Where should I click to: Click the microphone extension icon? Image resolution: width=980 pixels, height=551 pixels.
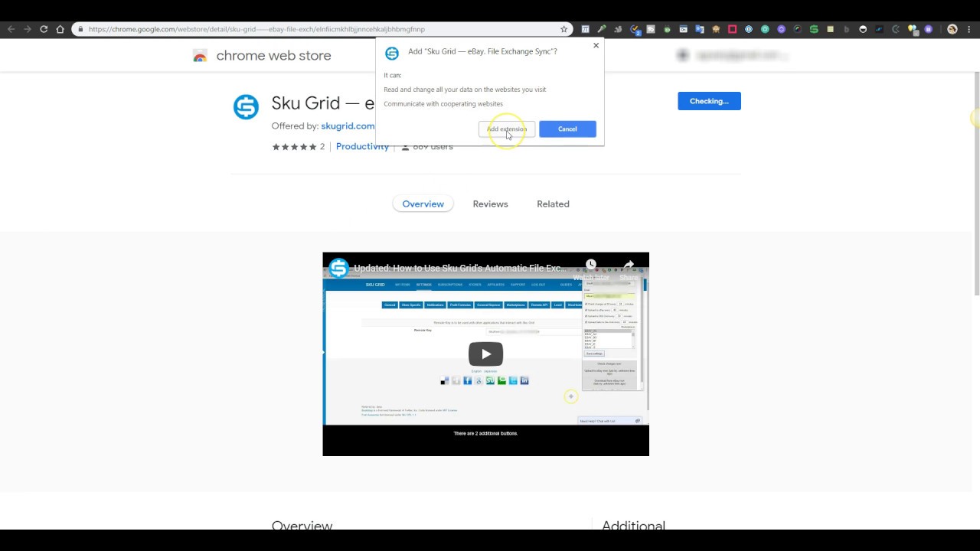coord(601,29)
